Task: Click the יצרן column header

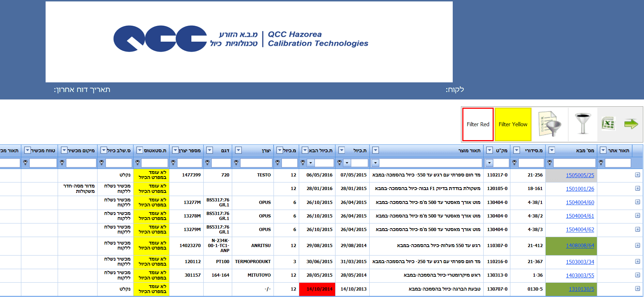Action: [x=257, y=150]
